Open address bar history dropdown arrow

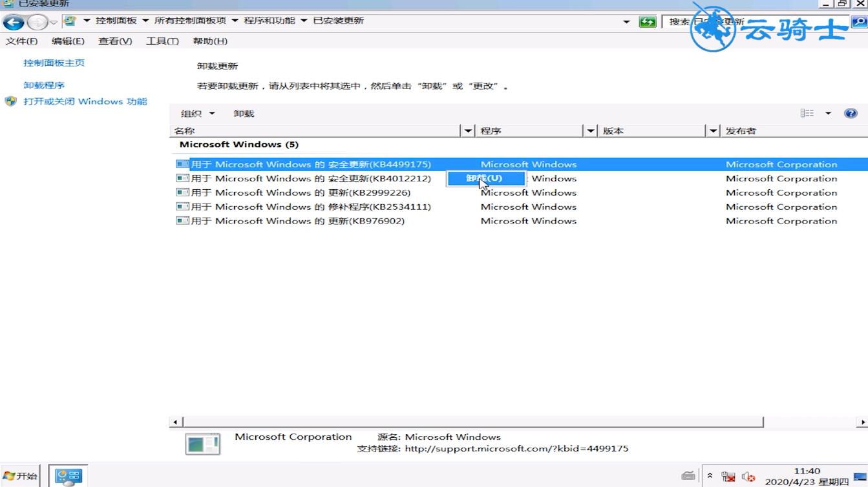(x=626, y=22)
